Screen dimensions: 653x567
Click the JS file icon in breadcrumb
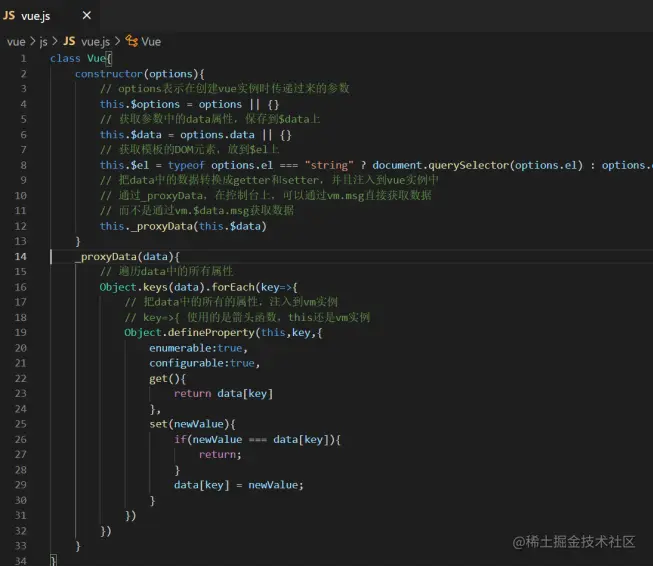69,41
